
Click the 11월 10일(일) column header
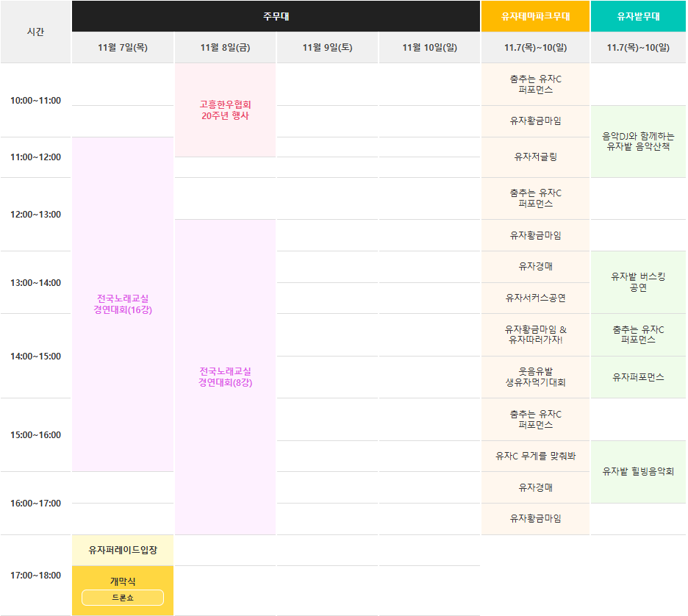point(429,47)
